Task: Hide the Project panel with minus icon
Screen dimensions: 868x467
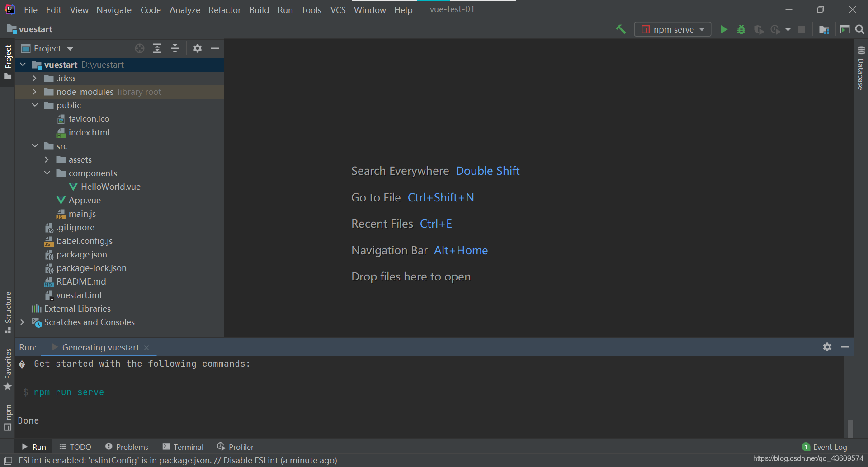Action: click(x=215, y=48)
